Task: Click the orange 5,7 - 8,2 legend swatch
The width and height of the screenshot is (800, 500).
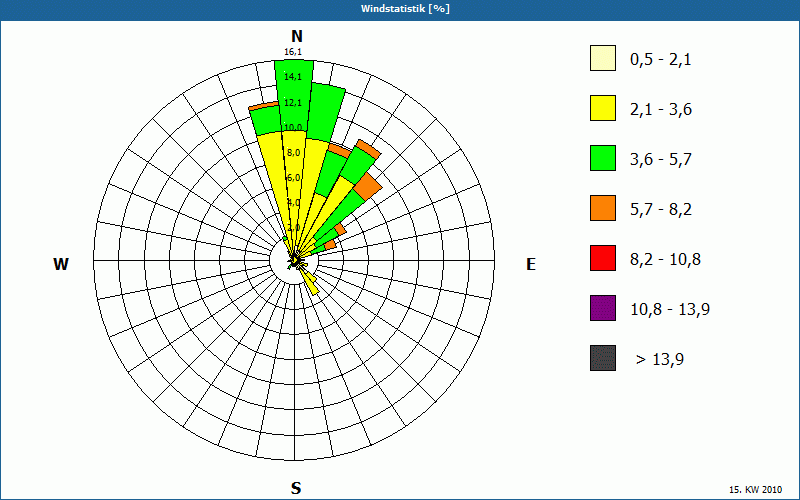Action: [603, 208]
